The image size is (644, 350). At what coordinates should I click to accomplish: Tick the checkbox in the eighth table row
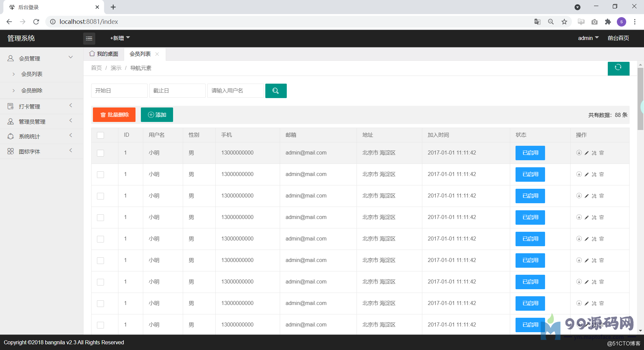pos(100,304)
